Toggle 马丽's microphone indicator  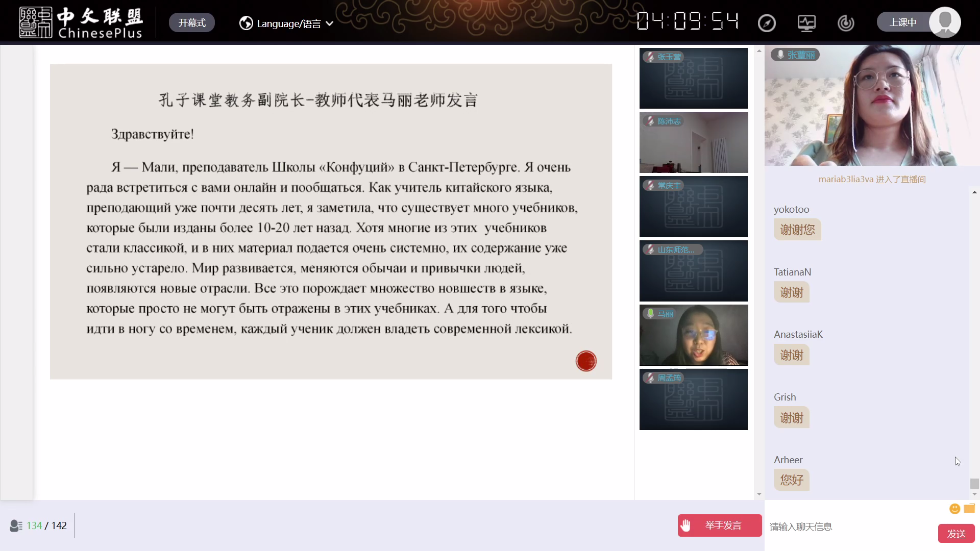[650, 313]
